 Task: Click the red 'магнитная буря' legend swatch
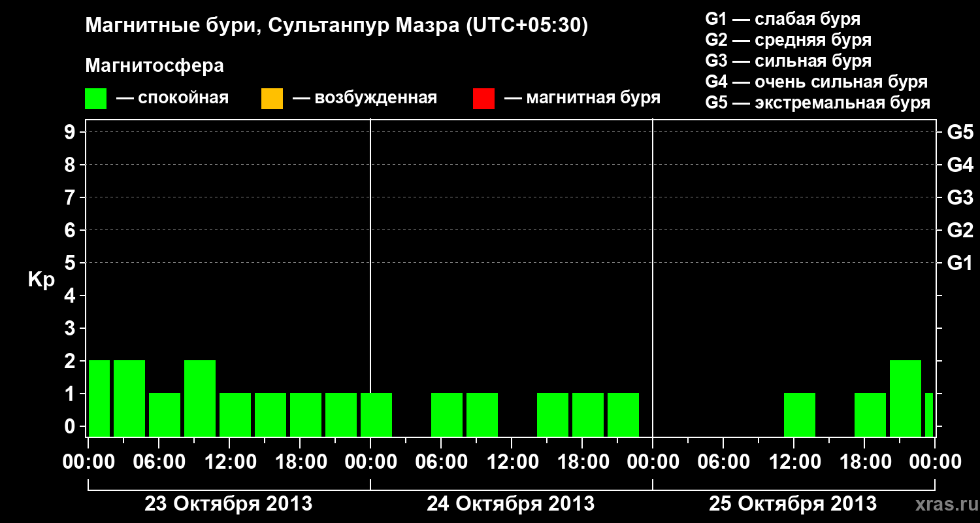click(483, 99)
